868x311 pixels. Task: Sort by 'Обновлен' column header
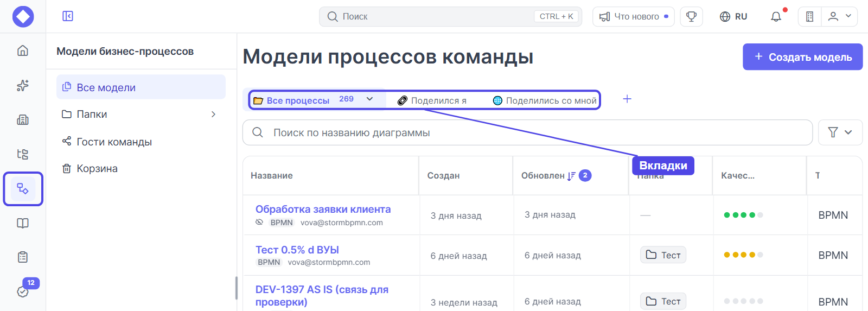click(x=542, y=175)
